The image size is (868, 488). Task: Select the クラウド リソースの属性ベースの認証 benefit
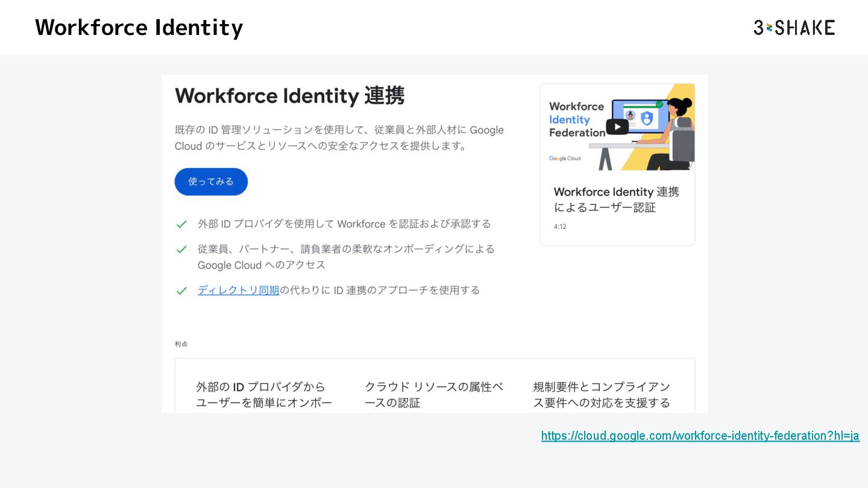(433, 395)
